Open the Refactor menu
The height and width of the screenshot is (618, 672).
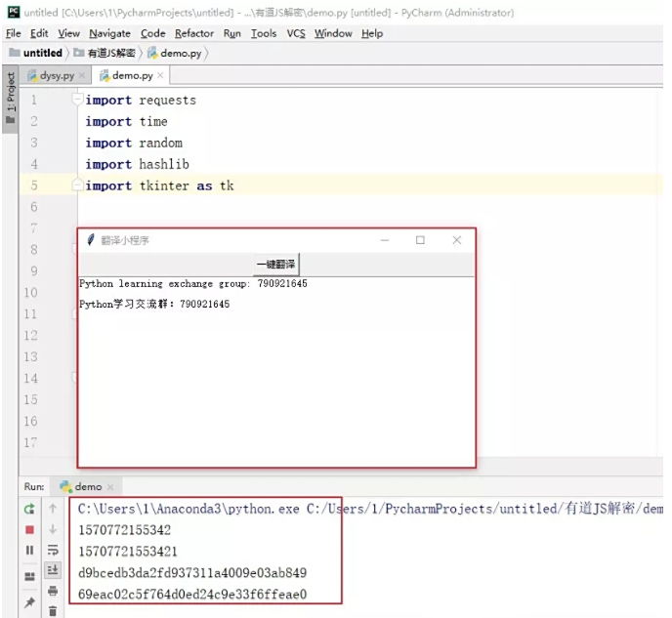tap(193, 33)
